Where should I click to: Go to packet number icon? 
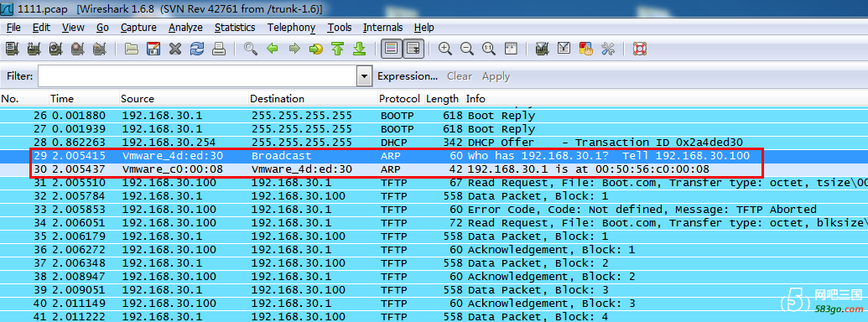click(316, 49)
